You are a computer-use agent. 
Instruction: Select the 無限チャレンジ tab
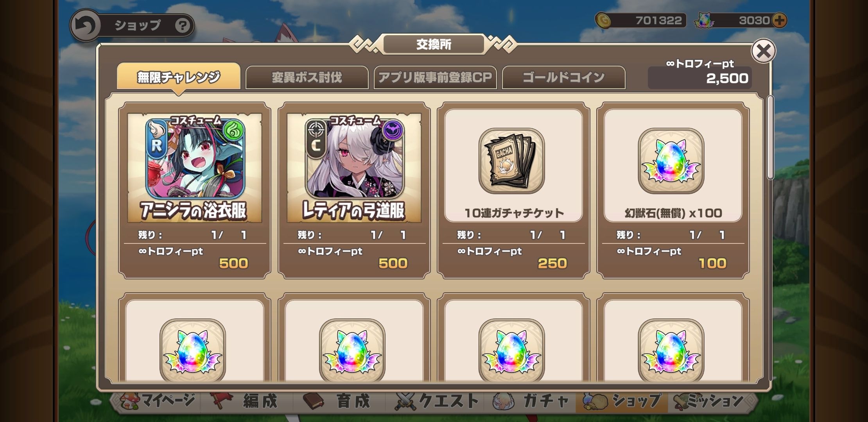pos(179,77)
